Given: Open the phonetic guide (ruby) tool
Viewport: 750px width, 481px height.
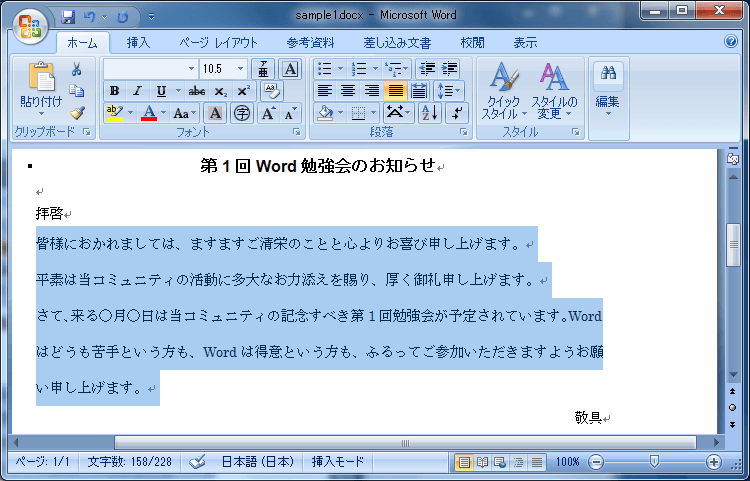Looking at the screenshot, I should [263, 69].
